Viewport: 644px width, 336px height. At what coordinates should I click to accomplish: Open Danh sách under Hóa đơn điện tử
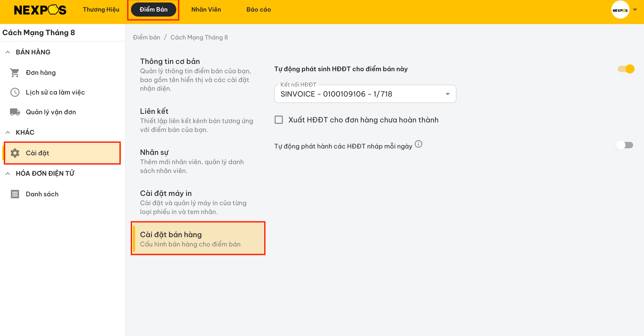pyautogui.click(x=63, y=194)
